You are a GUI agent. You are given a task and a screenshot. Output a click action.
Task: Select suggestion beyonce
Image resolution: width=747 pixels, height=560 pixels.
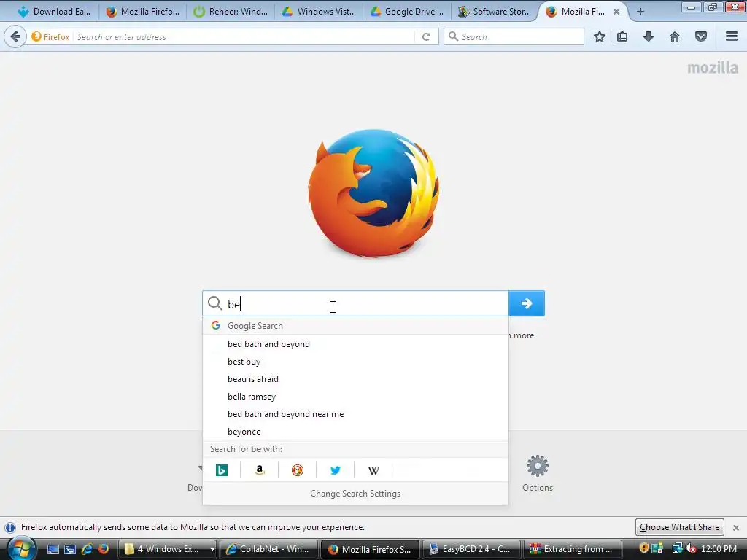coord(355,432)
